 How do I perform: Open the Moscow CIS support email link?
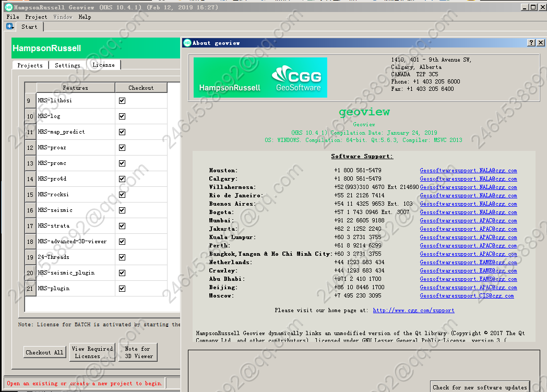pyautogui.click(x=467, y=296)
